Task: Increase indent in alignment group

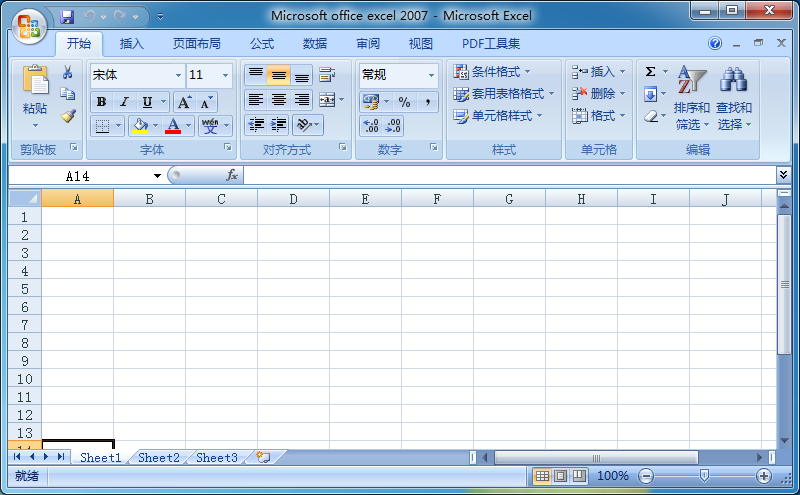Action: (x=279, y=125)
